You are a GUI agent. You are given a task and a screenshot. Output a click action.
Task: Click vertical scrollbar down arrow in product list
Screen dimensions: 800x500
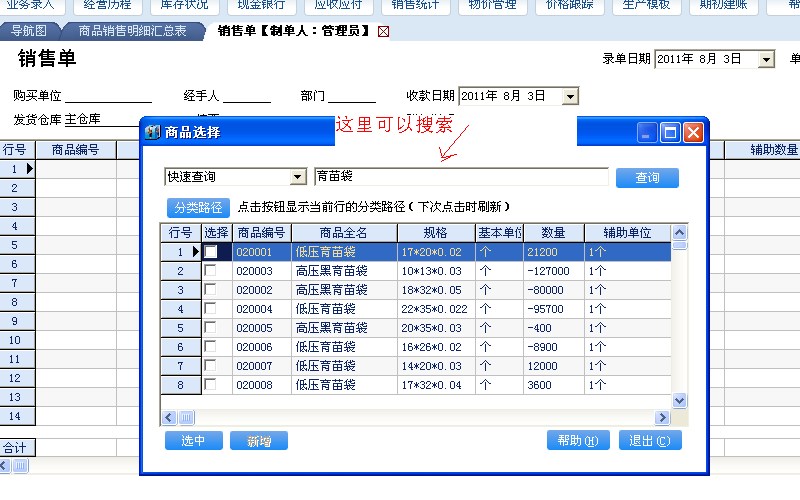tap(679, 400)
